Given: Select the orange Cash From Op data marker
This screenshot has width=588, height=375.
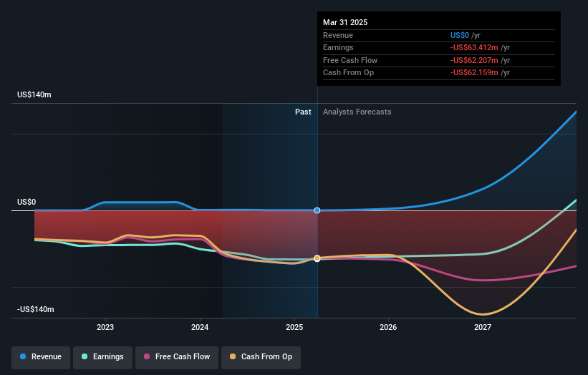Looking at the screenshot, I should (x=317, y=258).
